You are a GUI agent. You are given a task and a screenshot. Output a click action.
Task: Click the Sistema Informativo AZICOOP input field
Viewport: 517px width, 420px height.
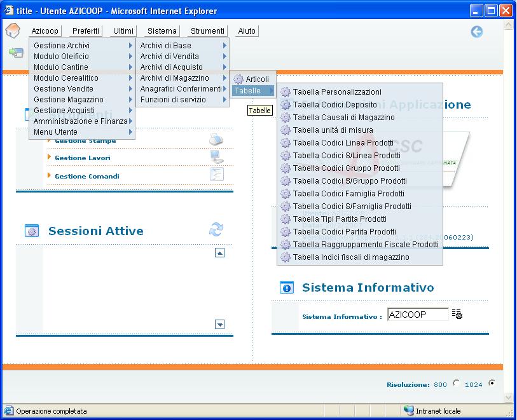418,315
